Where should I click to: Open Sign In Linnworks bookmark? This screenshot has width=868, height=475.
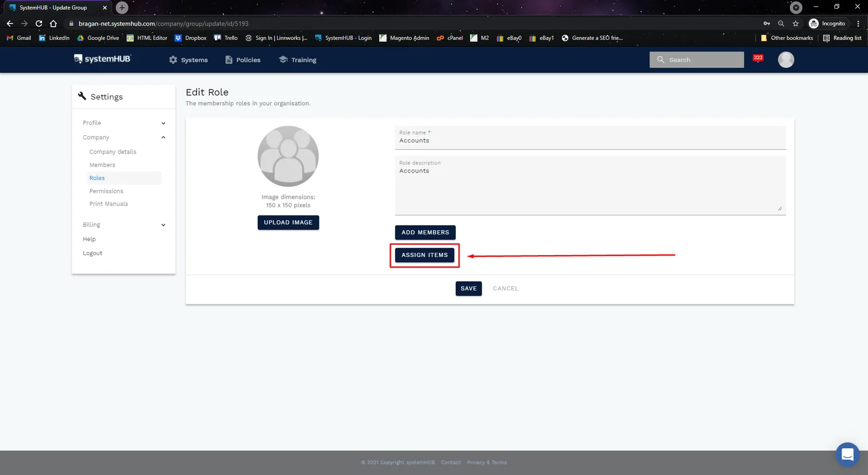(x=276, y=38)
